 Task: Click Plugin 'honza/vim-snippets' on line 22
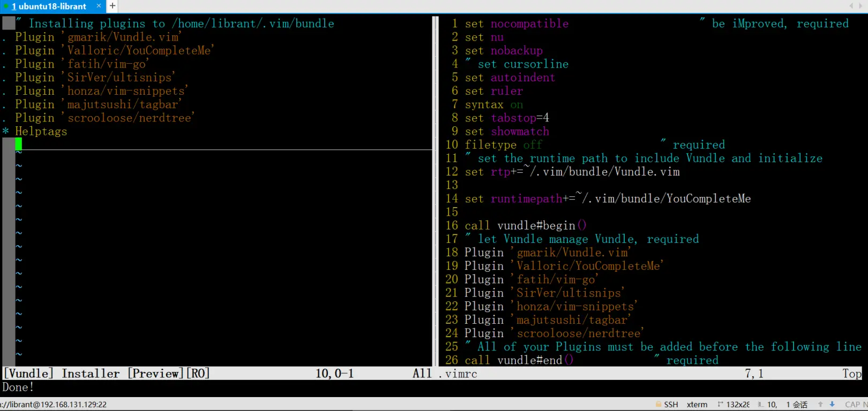(551, 307)
